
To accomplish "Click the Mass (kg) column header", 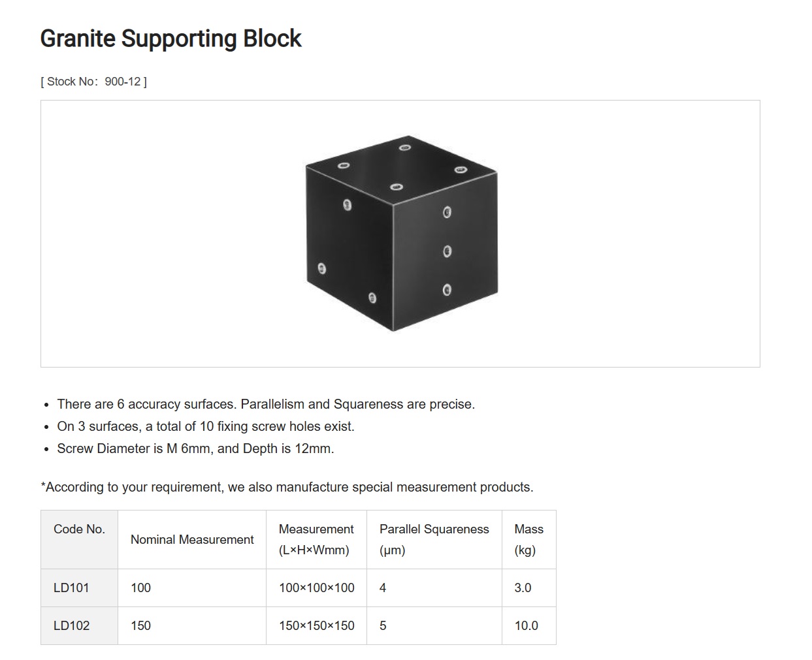I will pos(529,539).
